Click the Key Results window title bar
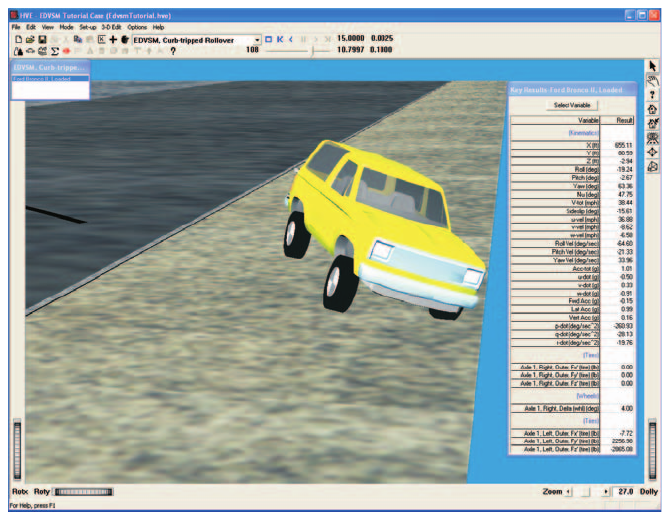This screenshot has width=668, height=517. 573,89
